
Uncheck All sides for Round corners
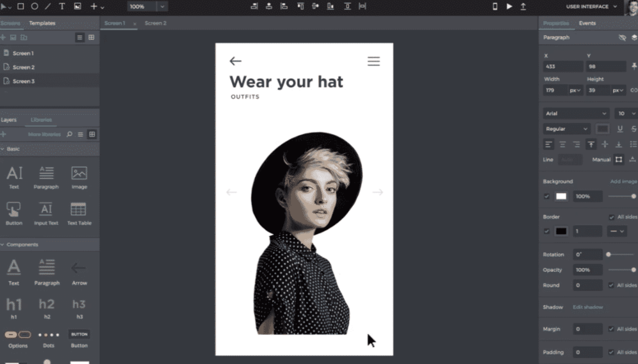(611, 285)
